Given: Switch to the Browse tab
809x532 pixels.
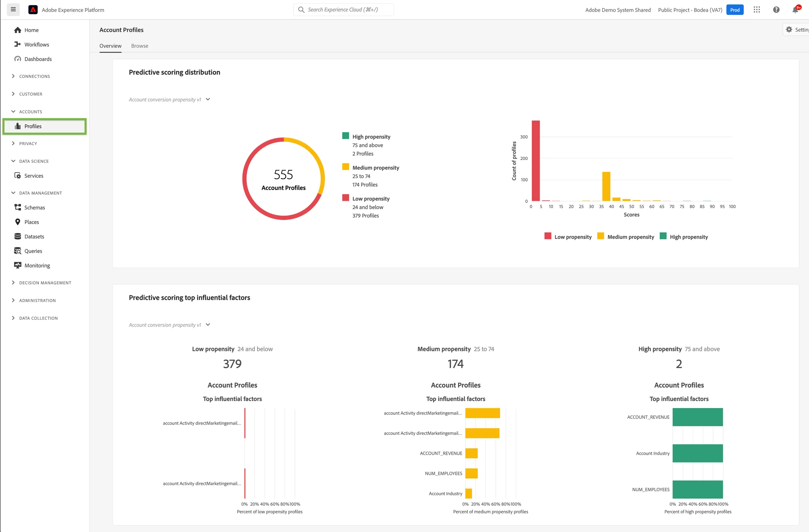Looking at the screenshot, I should coord(140,46).
